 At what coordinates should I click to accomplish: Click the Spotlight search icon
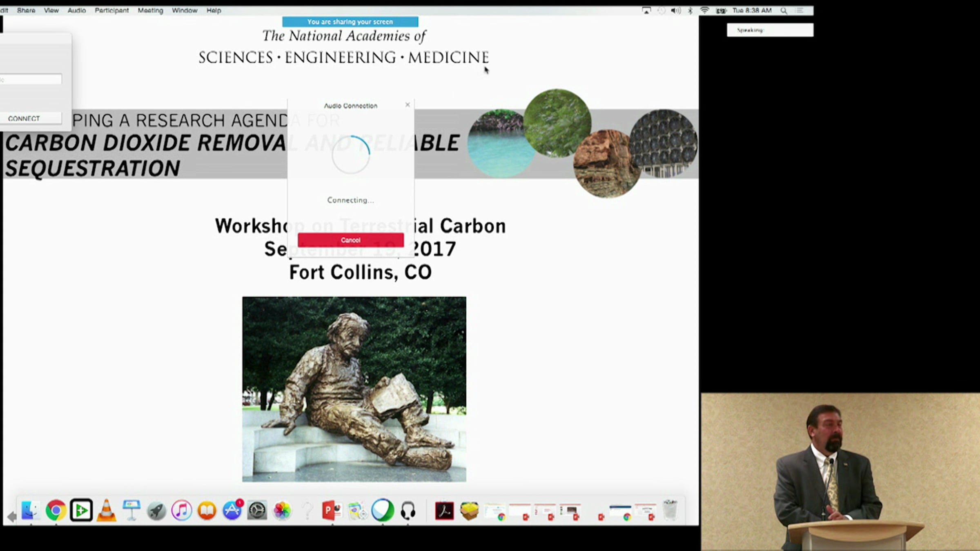784,11
